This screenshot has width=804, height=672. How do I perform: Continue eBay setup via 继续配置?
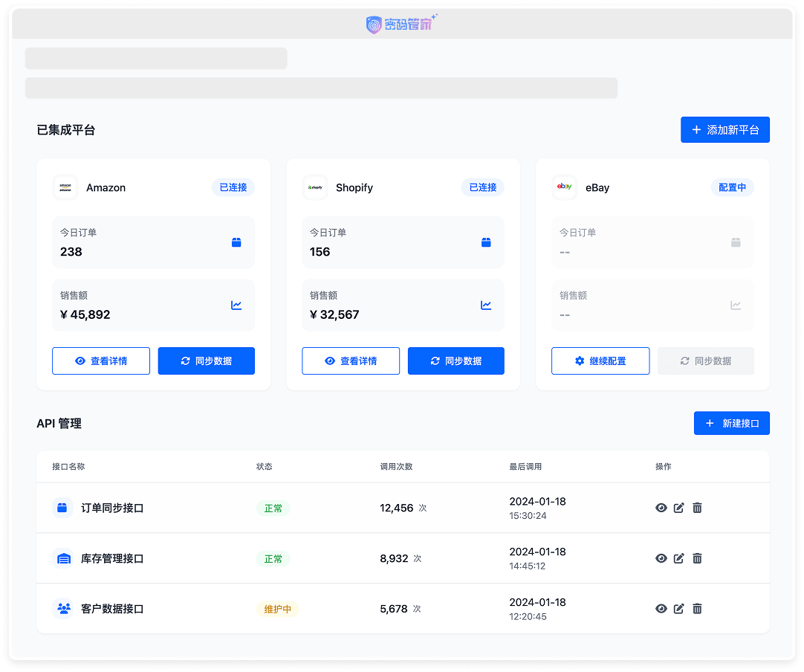600,361
